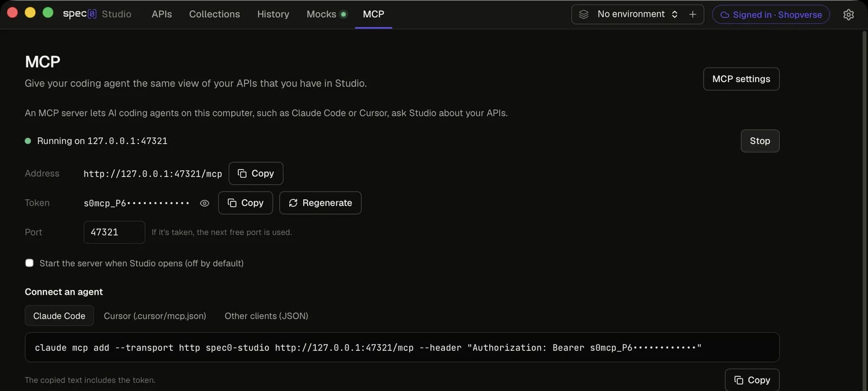The height and width of the screenshot is (391, 868).
Task: Select the Claude Code agent tab
Action: [x=59, y=316]
